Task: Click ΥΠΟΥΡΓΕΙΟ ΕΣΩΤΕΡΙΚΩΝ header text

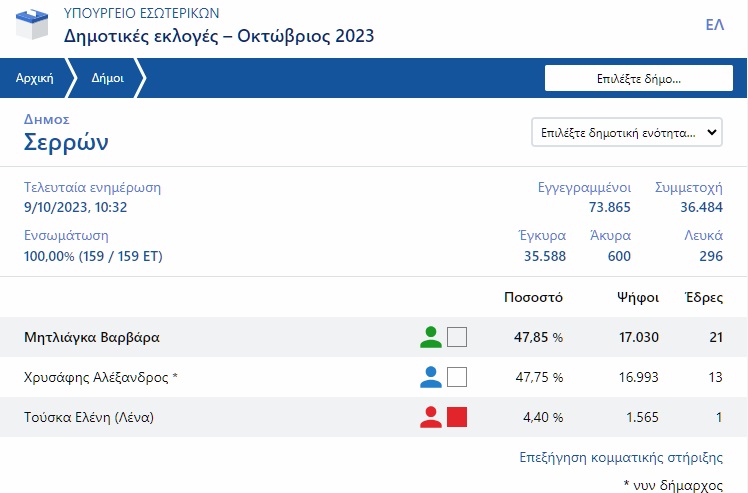Action: point(142,13)
